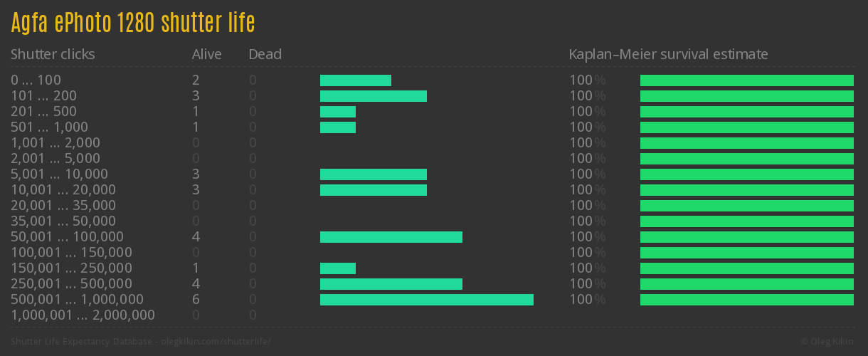Click the "Shutter clicks" column header
This screenshot has height=356, width=868.
pyautogui.click(x=53, y=54)
